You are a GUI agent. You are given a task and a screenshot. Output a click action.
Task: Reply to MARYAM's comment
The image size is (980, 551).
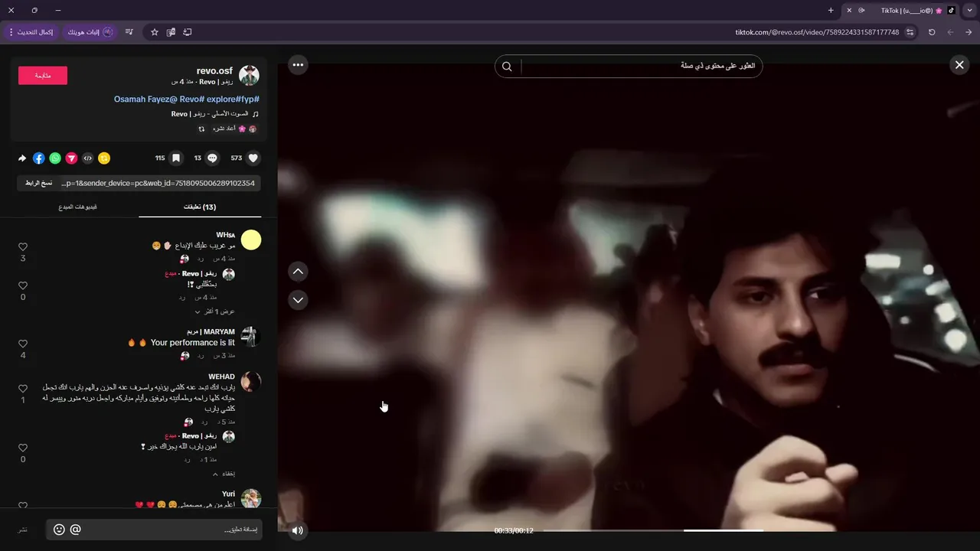pyautogui.click(x=201, y=356)
